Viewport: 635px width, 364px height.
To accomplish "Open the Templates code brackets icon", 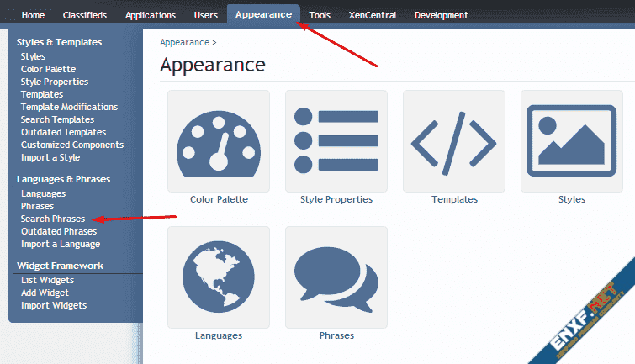I will click(x=454, y=141).
